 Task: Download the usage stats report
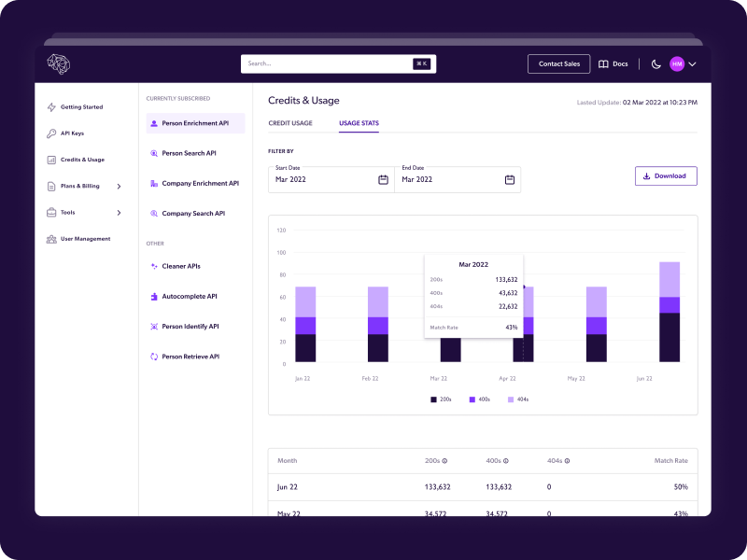point(666,176)
